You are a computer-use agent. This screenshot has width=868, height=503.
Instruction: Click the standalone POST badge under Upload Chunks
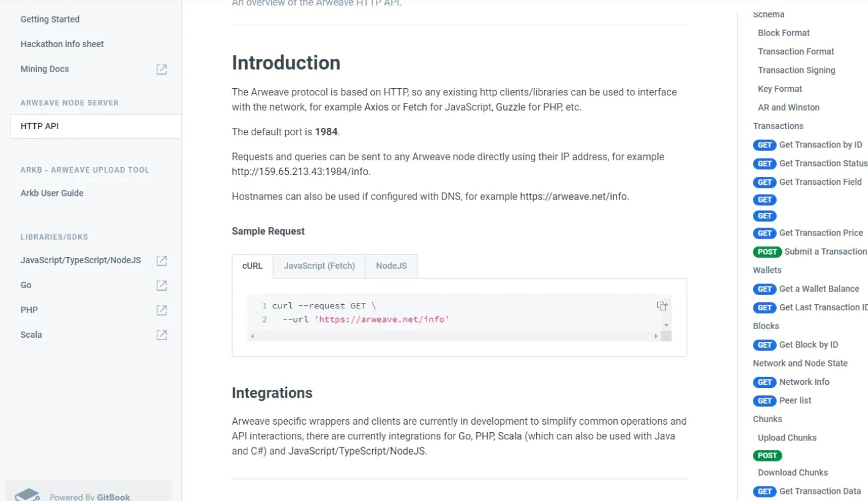pos(767,455)
